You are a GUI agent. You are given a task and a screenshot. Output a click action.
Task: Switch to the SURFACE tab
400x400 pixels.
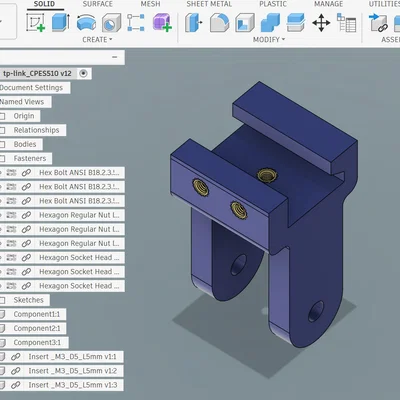tap(97, 4)
